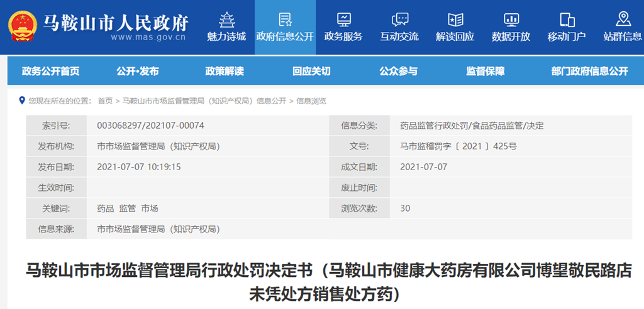Click the 生效时间 label cell
This screenshot has height=309, width=644.
click(x=56, y=188)
